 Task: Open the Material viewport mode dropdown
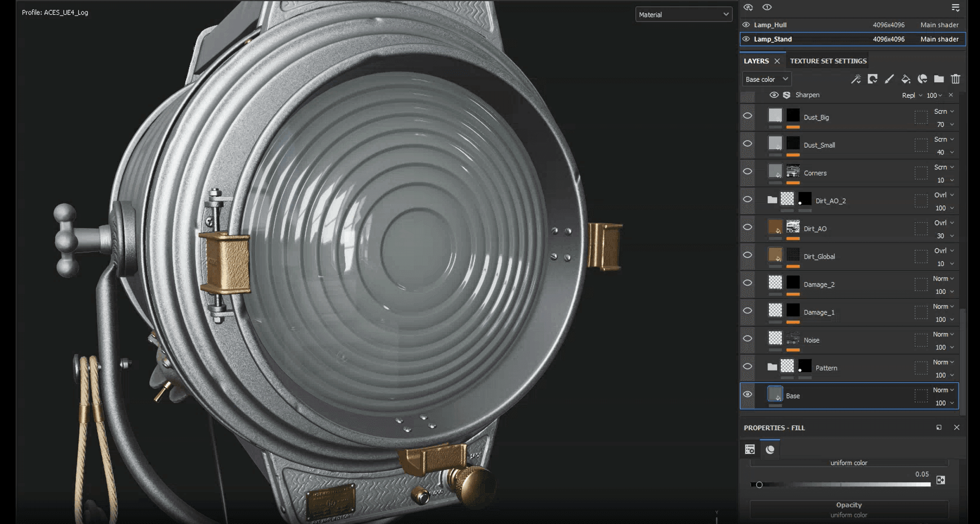683,14
